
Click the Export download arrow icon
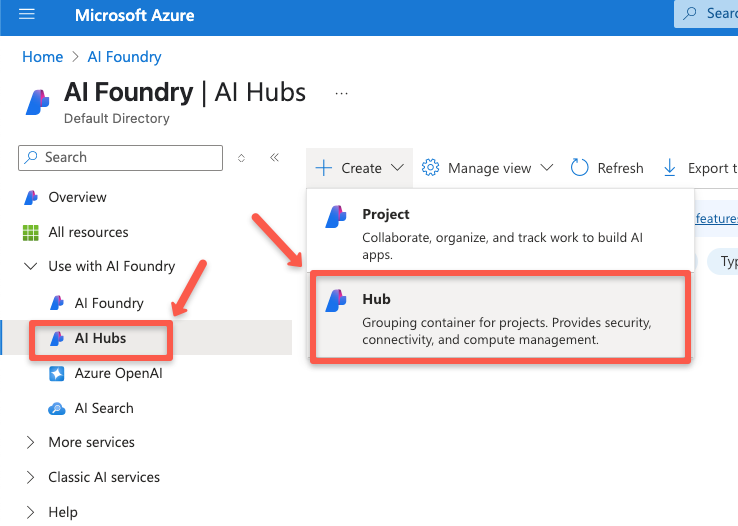point(669,168)
